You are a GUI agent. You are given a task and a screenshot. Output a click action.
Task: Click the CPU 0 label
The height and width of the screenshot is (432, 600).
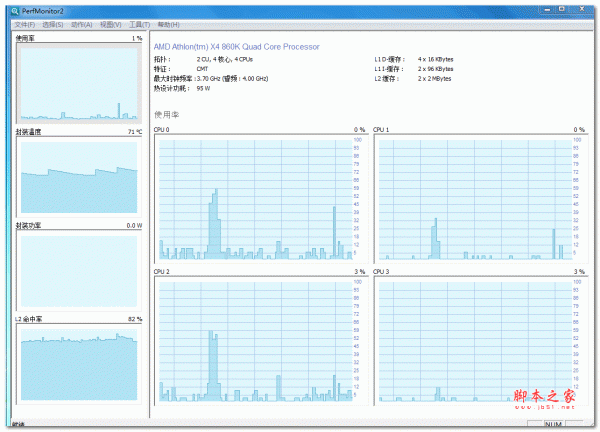pos(161,130)
